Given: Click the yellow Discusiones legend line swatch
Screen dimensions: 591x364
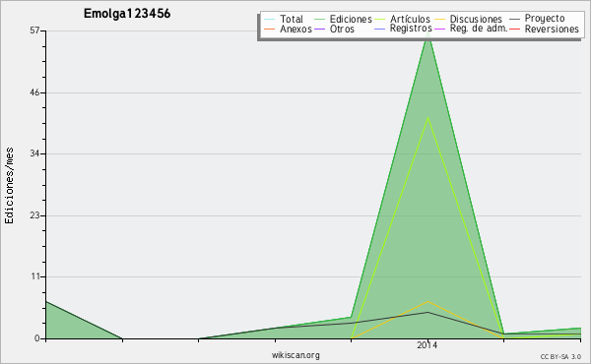Looking at the screenshot, I should tap(439, 20).
